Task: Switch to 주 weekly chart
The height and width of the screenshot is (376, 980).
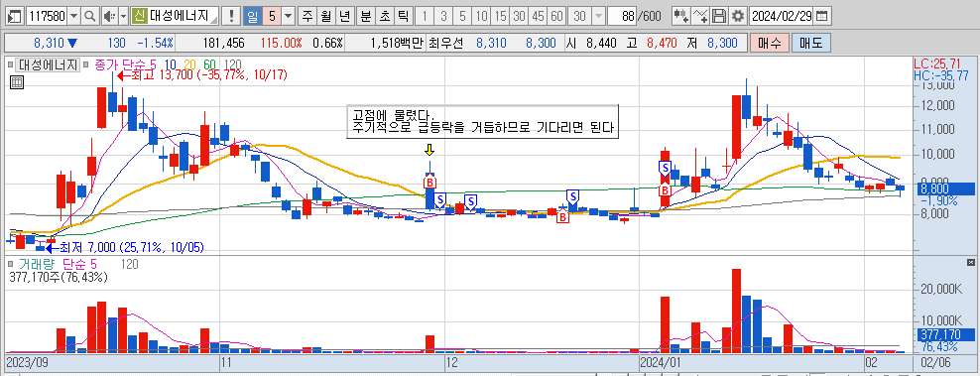Action: point(307,16)
